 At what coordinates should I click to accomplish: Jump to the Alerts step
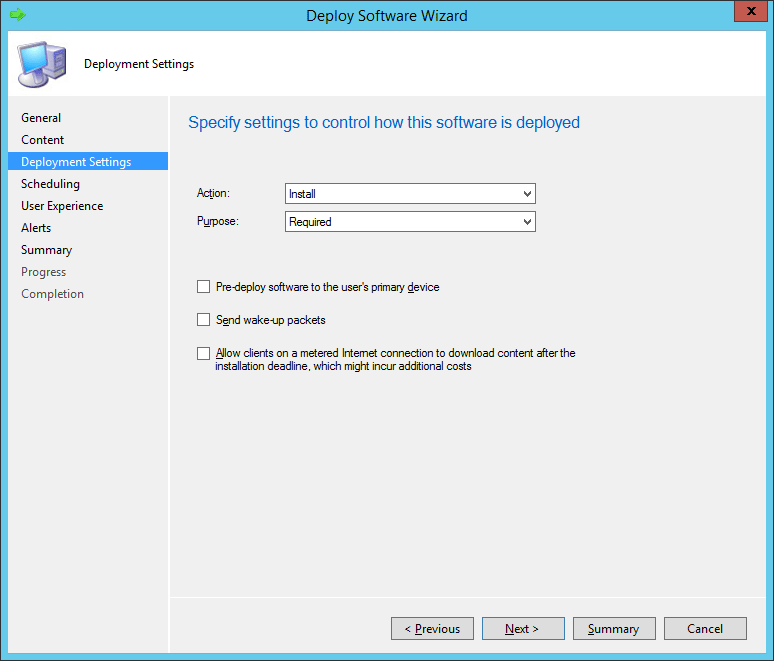tap(36, 228)
